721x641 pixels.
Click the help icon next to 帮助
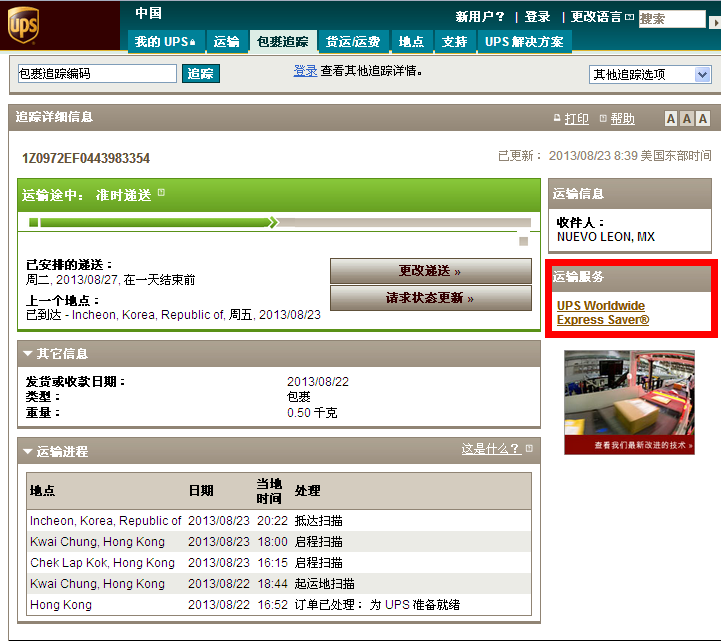[603, 118]
